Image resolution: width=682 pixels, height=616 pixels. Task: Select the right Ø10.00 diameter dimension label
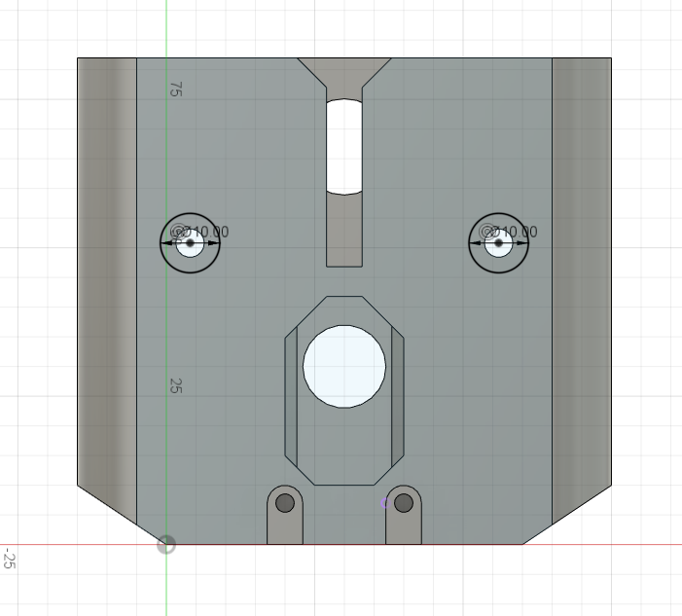tap(513, 232)
